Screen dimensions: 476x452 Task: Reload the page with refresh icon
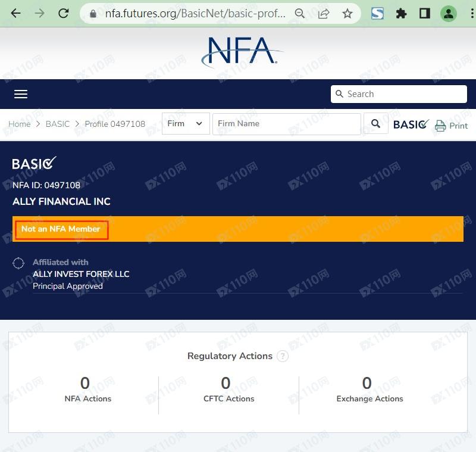(x=64, y=13)
